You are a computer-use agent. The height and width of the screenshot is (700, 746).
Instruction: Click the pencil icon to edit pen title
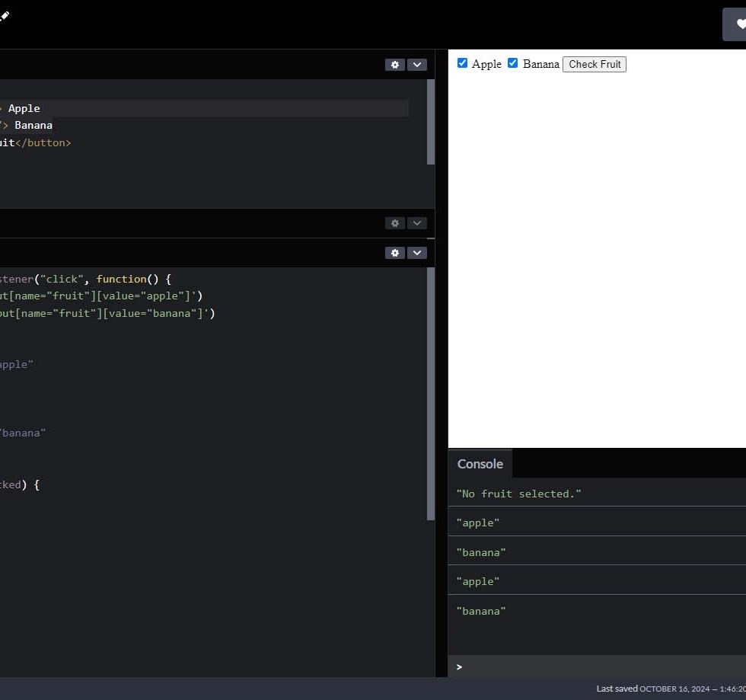point(4,16)
